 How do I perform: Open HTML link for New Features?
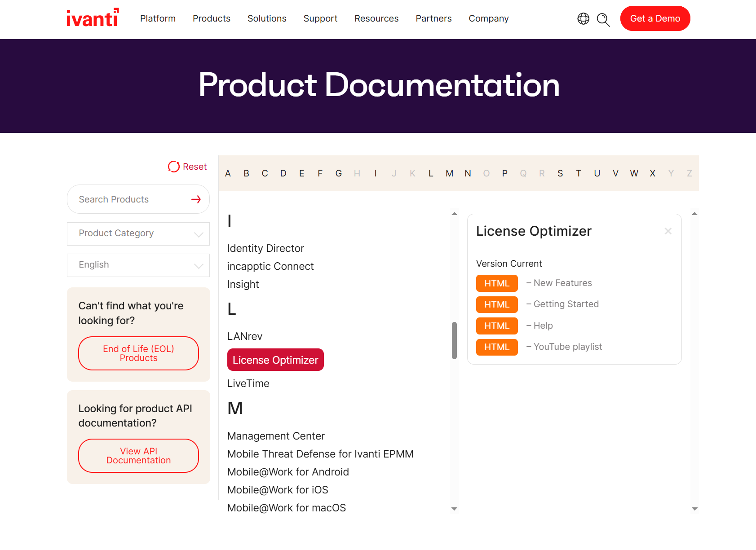(x=497, y=283)
